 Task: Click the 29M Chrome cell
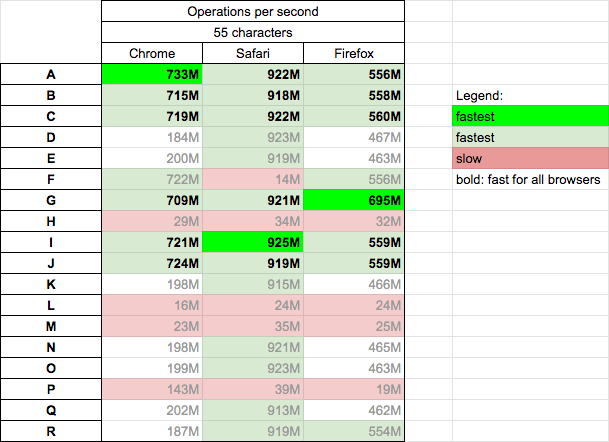pos(152,221)
